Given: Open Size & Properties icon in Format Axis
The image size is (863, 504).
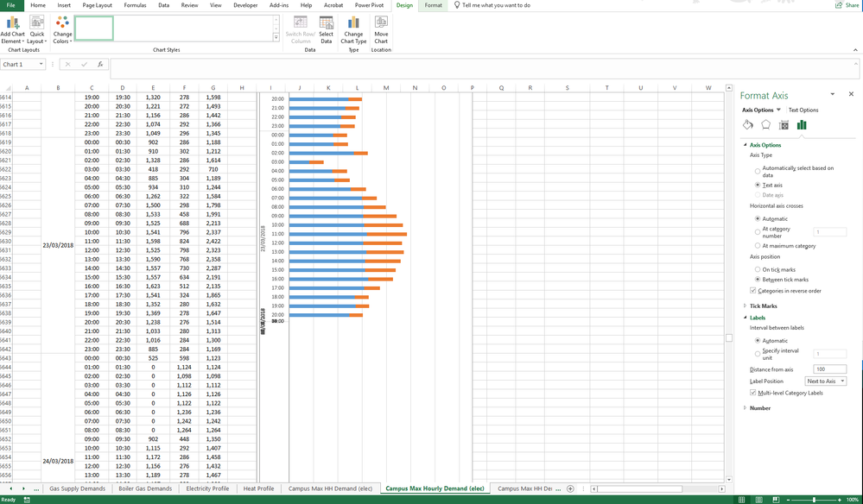Looking at the screenshot, I should point(784,125).
